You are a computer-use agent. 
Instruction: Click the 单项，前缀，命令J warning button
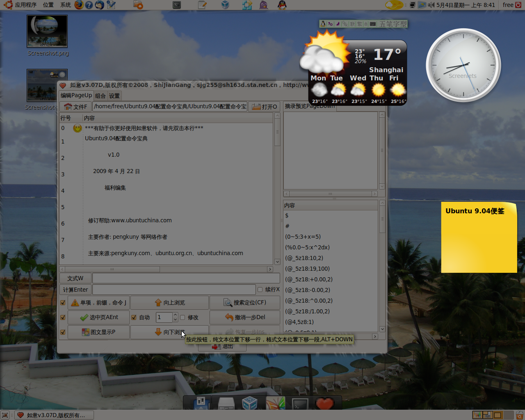[98, 303]
